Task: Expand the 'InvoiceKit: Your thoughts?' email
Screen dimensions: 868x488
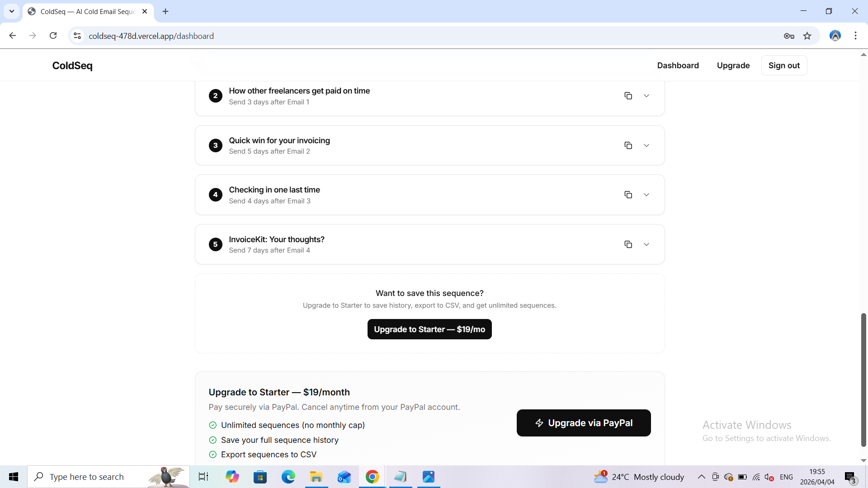Action: click(x=646, y=244)
